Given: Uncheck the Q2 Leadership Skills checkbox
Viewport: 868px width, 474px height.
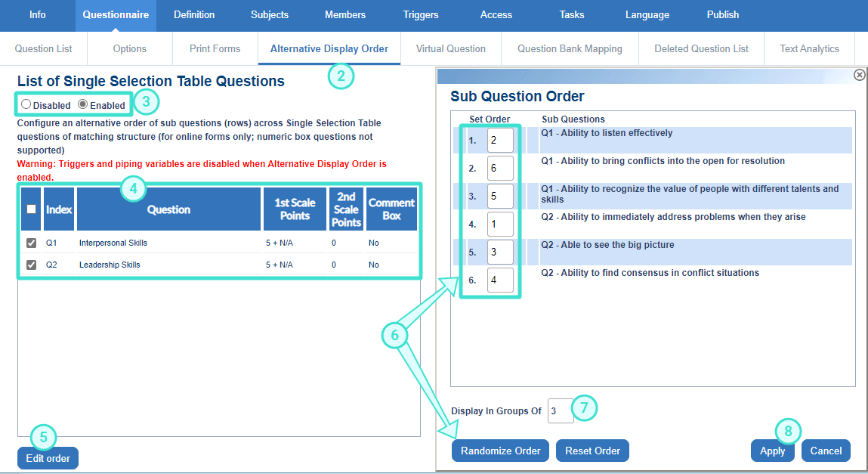Looking at the screenshot, I should [32, 265].
